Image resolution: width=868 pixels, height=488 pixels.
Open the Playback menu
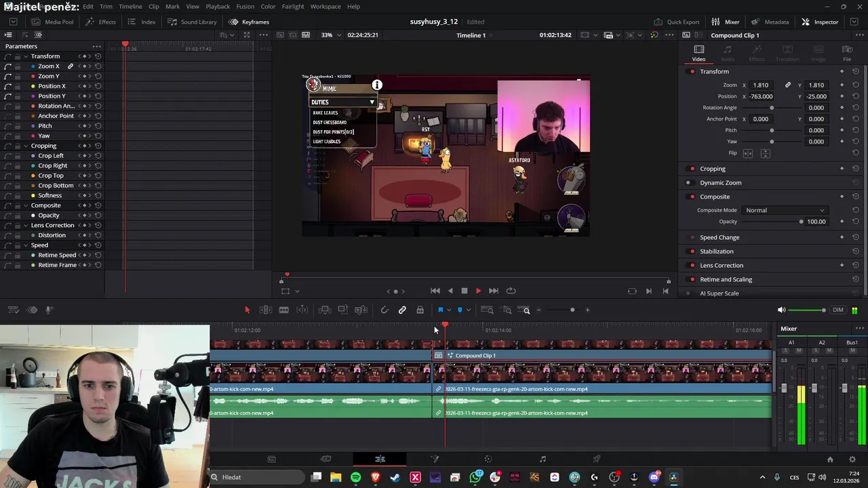(x=218, y=6)
